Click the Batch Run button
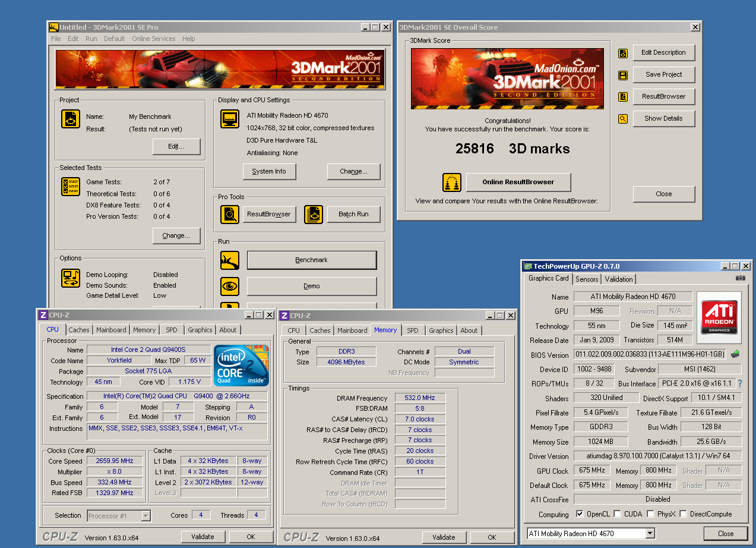Viewport: 756px width, 548px height. 353,214
